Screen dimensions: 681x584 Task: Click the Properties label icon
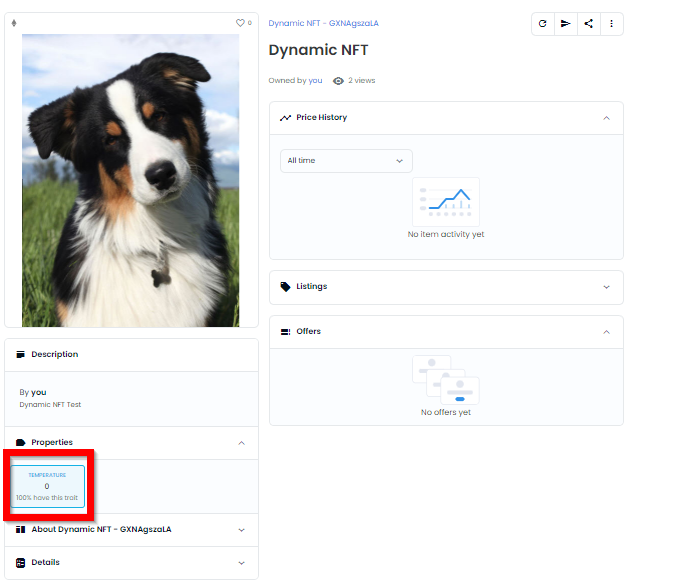point(20,442)
